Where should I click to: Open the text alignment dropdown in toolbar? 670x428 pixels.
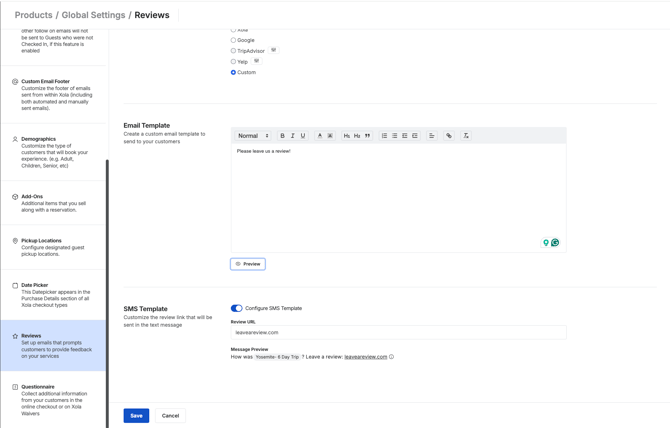(x=432, y=136)
